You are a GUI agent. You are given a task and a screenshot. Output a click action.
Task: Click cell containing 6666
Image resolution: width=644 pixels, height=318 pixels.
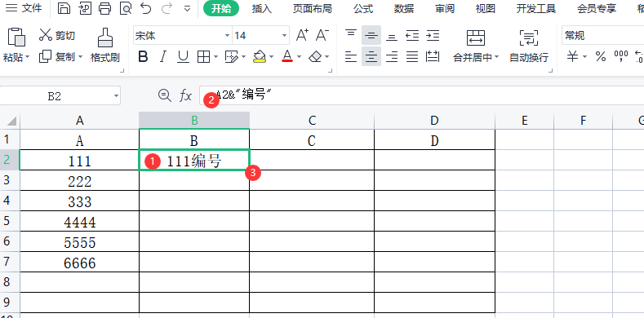point(80,263)
